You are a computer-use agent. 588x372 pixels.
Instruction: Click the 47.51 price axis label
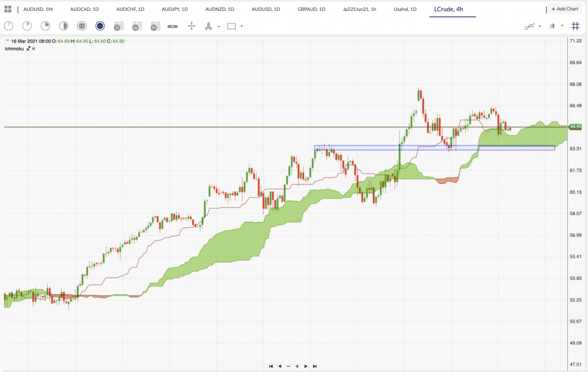pyautogui.click(x=575, y=365)
